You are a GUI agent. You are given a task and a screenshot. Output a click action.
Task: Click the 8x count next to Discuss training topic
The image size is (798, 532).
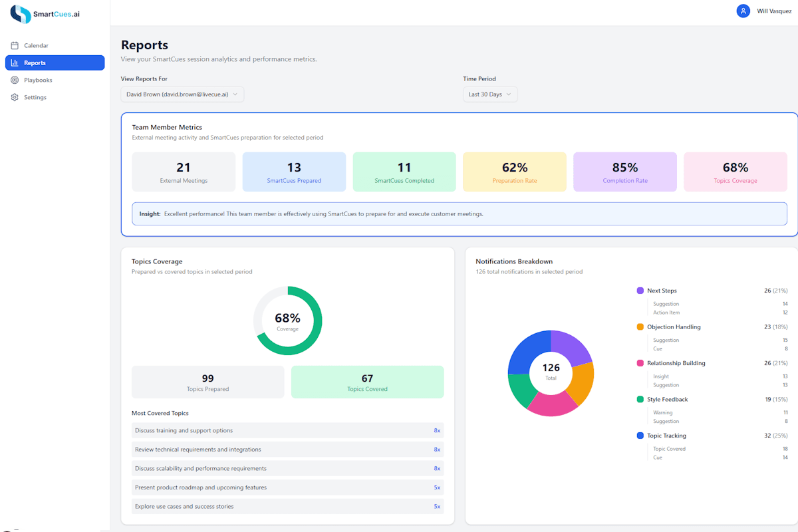[437, 430]
